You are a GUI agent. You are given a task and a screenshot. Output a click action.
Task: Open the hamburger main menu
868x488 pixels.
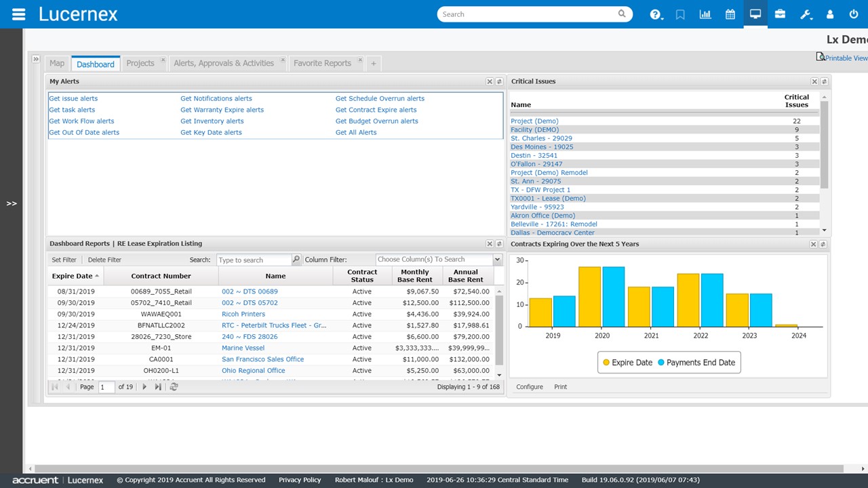[19, 14]
